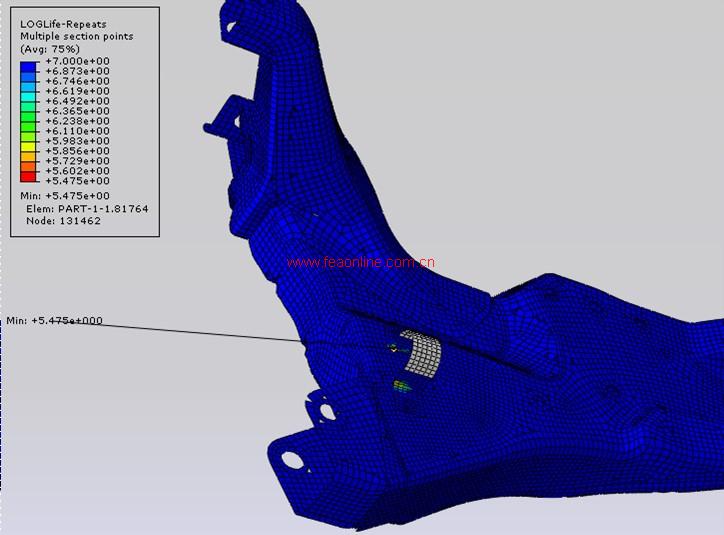Select the legend 'Min: +5.475e+00' line

pyautogui.click(x=65, y=196)
